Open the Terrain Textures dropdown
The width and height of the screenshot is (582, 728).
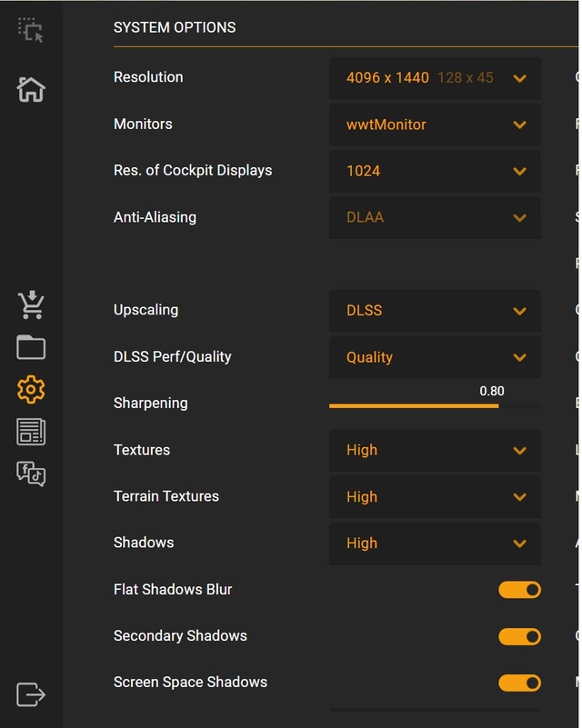coord(435,497)
